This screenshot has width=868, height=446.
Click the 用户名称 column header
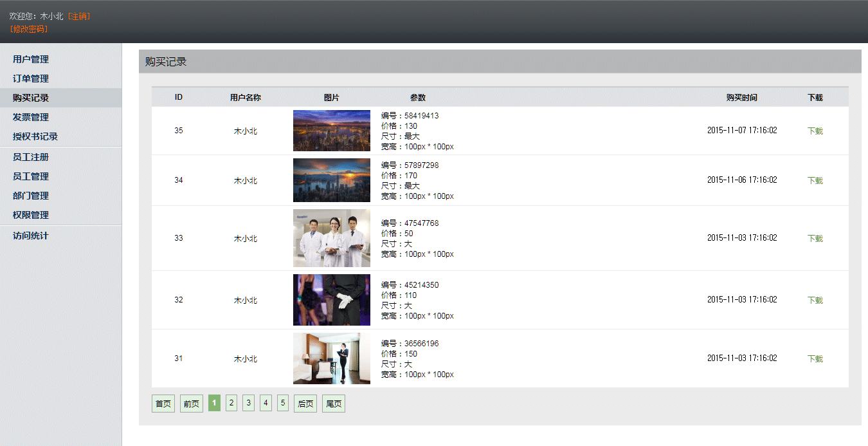pyautogui.click(x=246, y=98)
